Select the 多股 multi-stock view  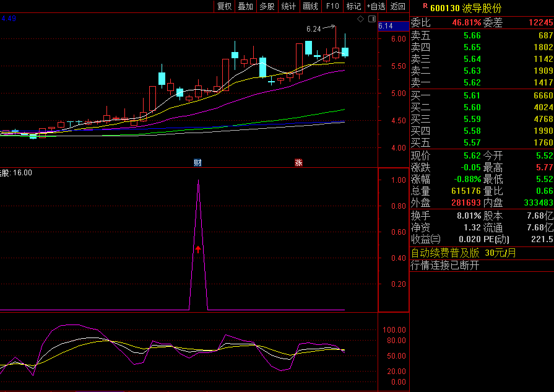[x=267, y=6]
